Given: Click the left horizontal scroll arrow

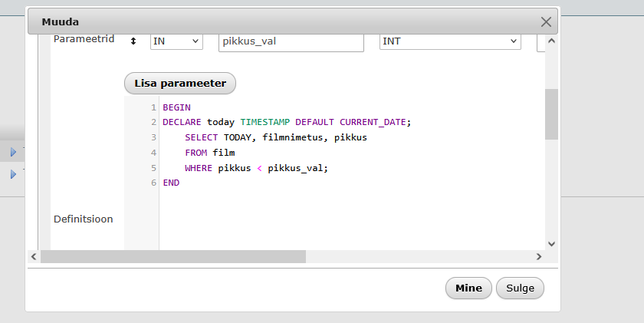Looking at the screenshot, I should [33, 256].
